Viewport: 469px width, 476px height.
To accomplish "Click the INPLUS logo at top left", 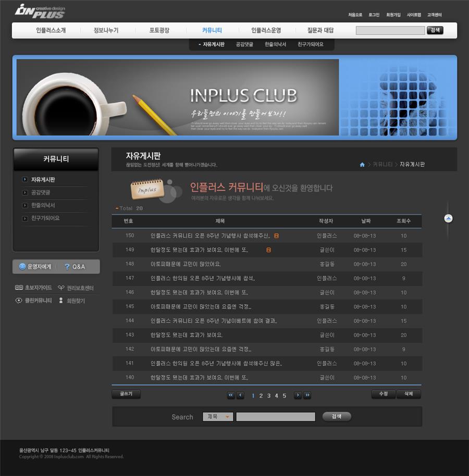I will (40, 11).
